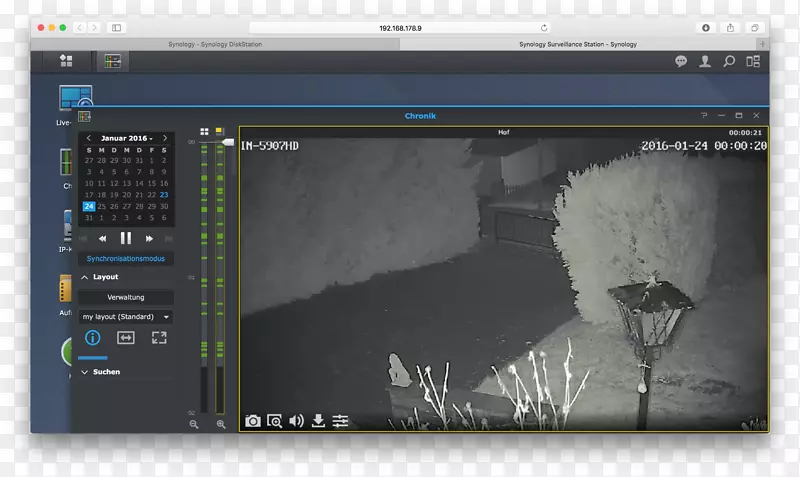Toggle fullscreen view mode

pos(158,338)
